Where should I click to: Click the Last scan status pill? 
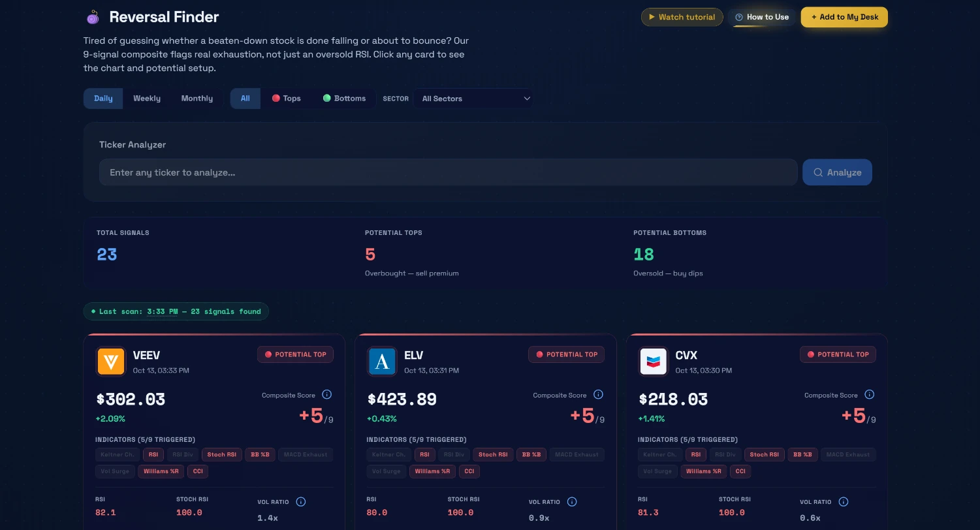pyautogui.click(x=176, y=311)
